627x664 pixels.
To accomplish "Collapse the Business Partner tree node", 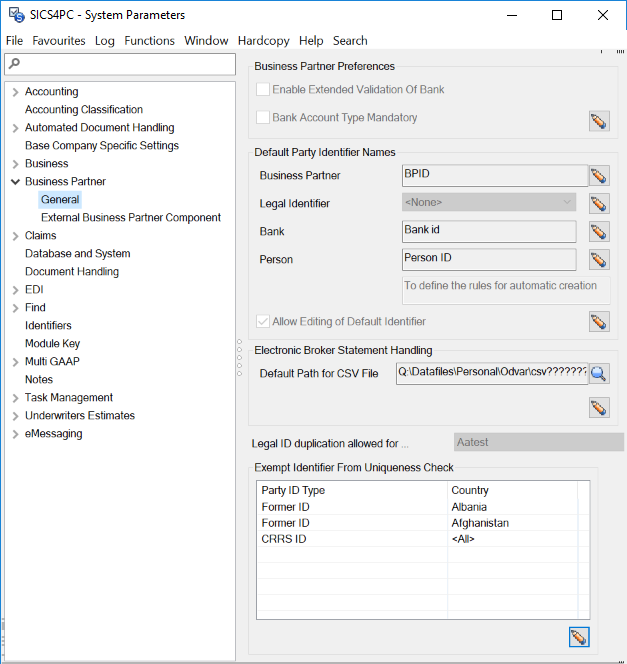I will pyautogui.click(x=15, y=182).
